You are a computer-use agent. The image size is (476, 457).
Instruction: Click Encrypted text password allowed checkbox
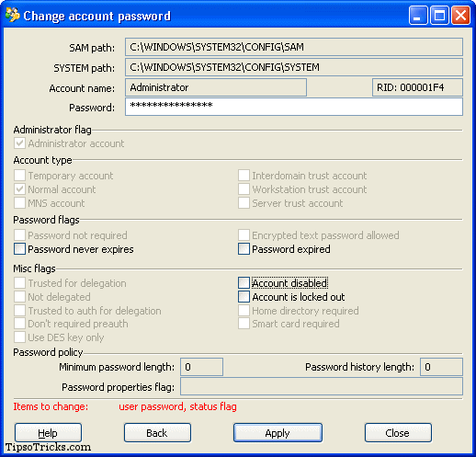(244, 235)
